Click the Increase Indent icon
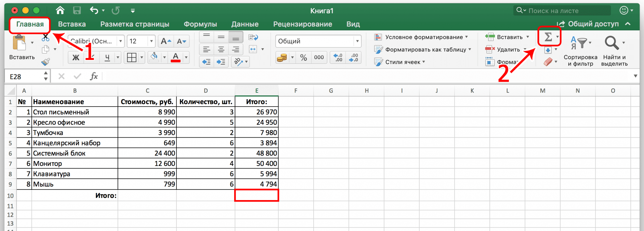 (x=221, y=62)
